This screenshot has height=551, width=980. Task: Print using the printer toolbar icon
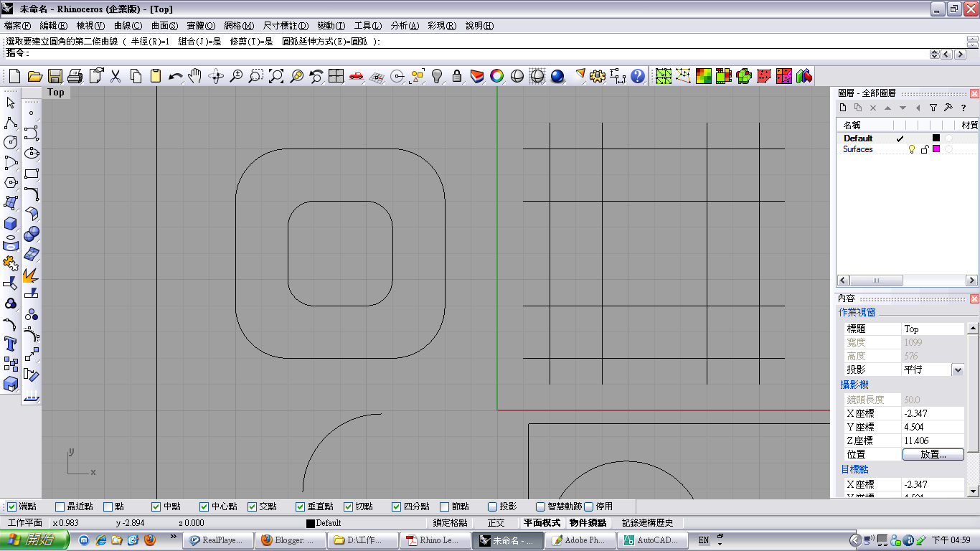point(75,75)
